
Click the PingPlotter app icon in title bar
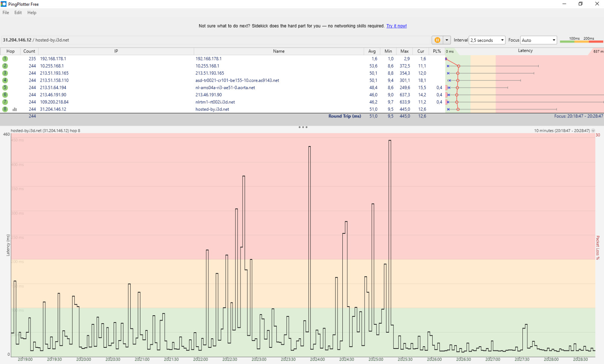[x=4, y=4]
